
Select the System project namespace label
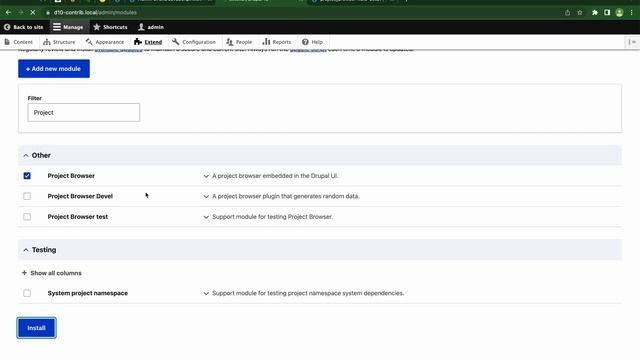point(87,293)
